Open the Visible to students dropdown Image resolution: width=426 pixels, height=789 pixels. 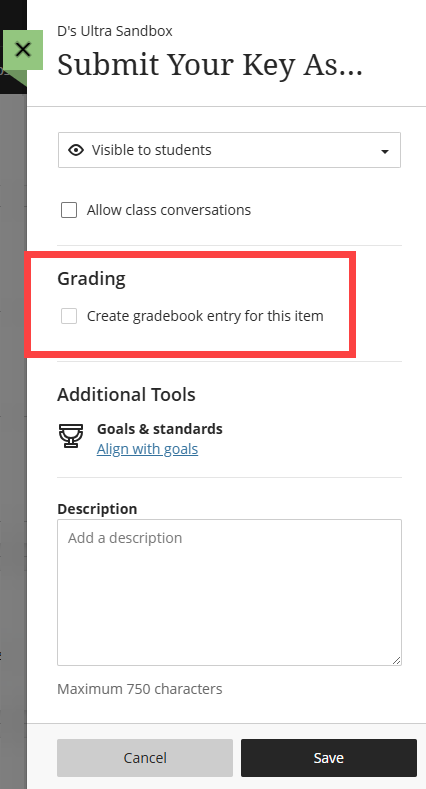click(229, 150)
